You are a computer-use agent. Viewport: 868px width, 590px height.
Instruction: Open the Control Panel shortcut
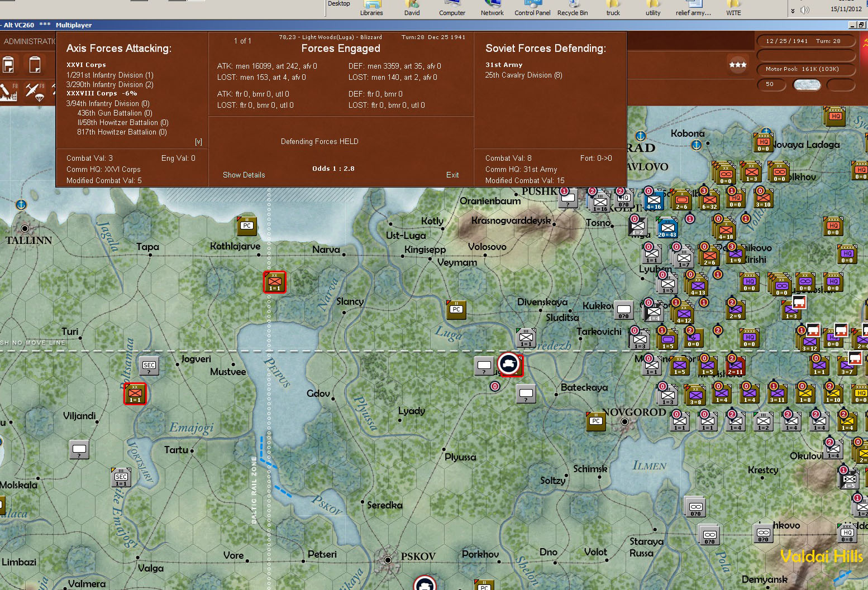(x=532, y=8)
